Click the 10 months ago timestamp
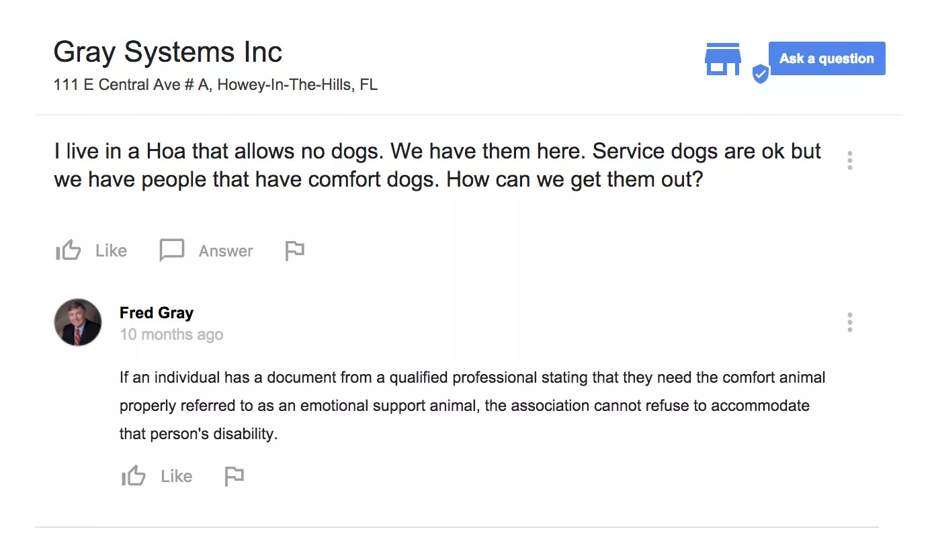Viewport: 934px width, 560px height. point(171,334)
